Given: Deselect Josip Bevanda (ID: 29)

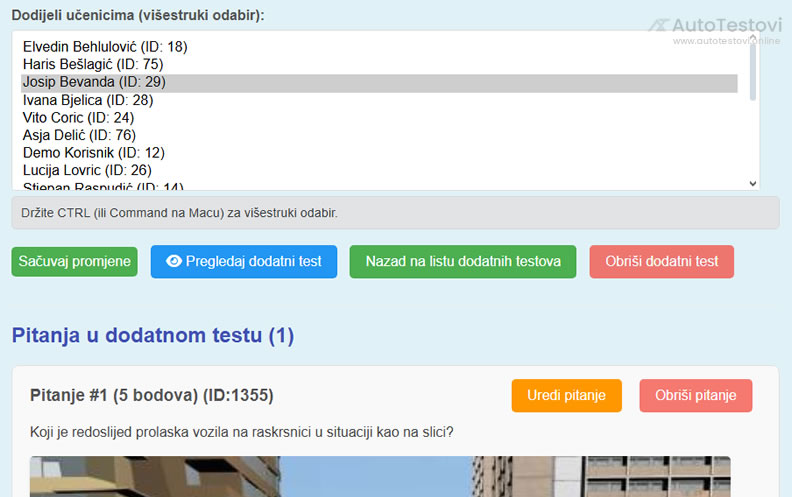Looking at the screenshot, I should point(94,82).
